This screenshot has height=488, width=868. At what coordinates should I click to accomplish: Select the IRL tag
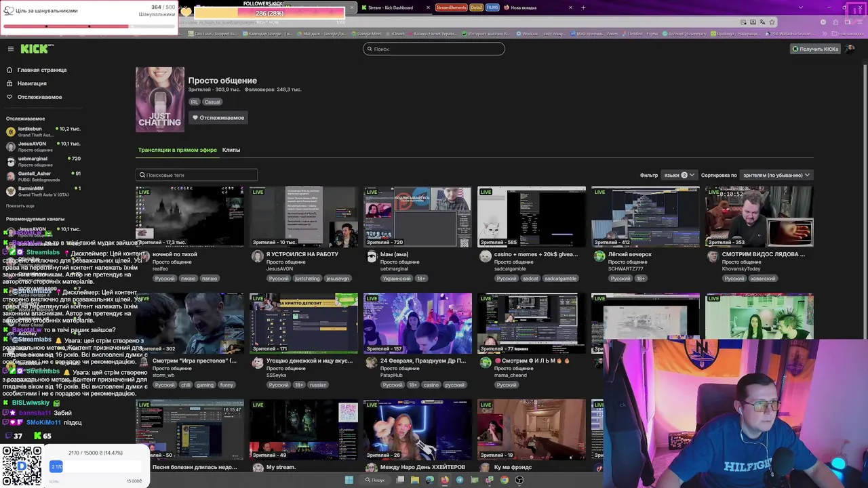(x=195, y=102)
